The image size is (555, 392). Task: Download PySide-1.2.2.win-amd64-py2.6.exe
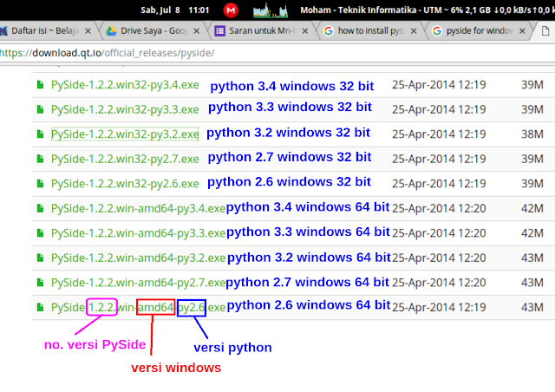(x=138, y=307)
